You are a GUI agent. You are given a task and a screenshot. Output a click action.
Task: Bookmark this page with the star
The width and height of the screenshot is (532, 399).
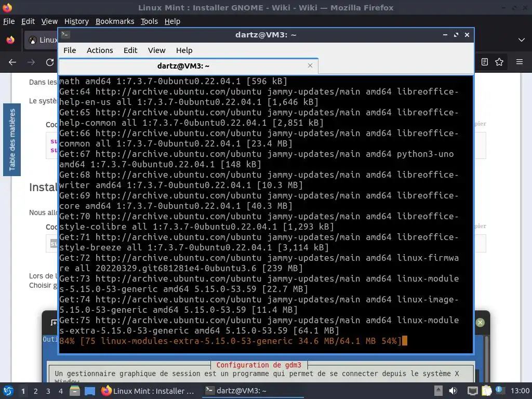tap(499, 62)
